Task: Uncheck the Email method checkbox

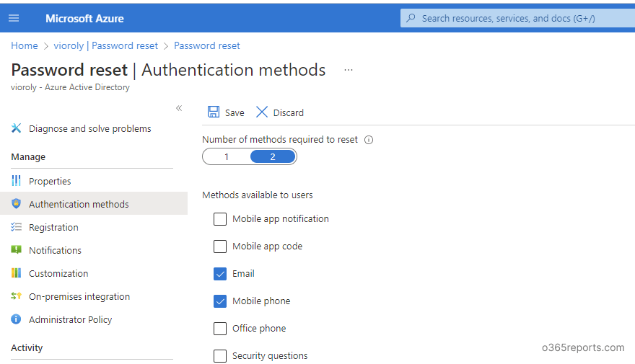Action: pos(220,274)
